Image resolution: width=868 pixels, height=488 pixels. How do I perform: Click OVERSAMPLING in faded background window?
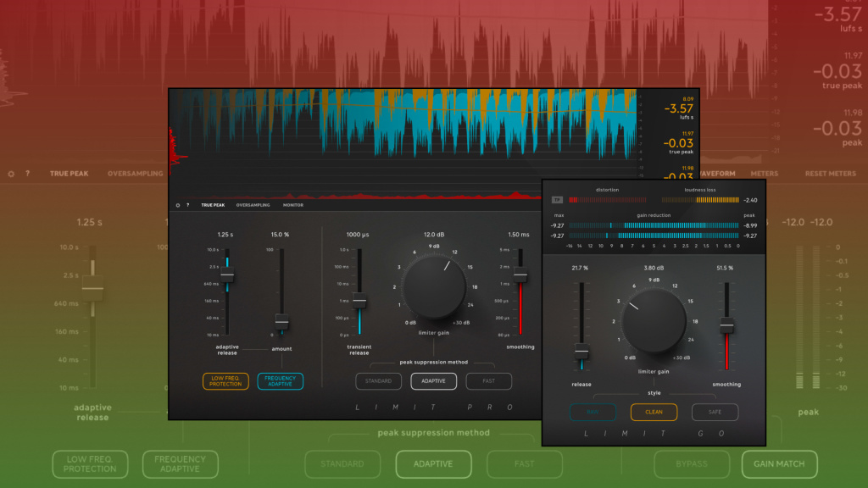click(x=135, y=174)
